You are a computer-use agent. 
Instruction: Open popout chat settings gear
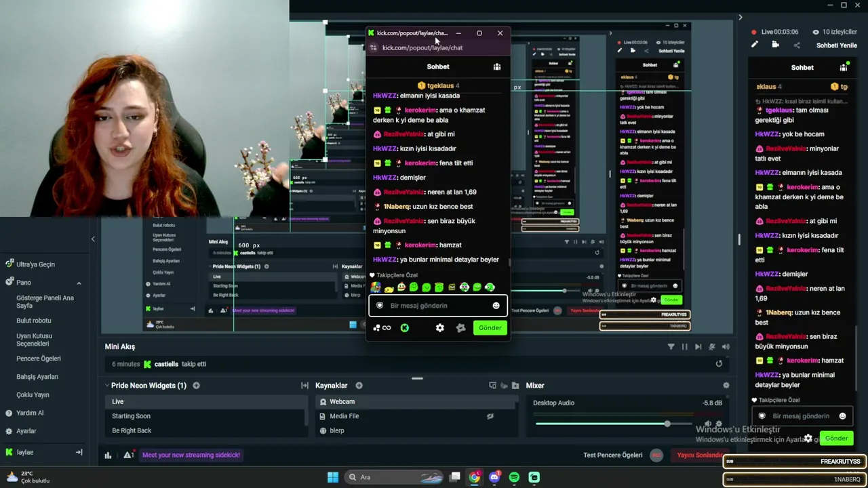pyautogui.click(x=440, y=328)
